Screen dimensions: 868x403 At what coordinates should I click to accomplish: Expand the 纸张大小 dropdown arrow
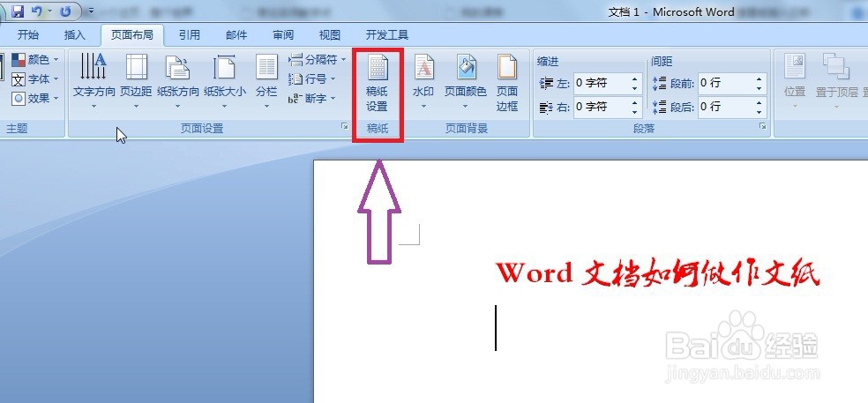pos(224,106)
